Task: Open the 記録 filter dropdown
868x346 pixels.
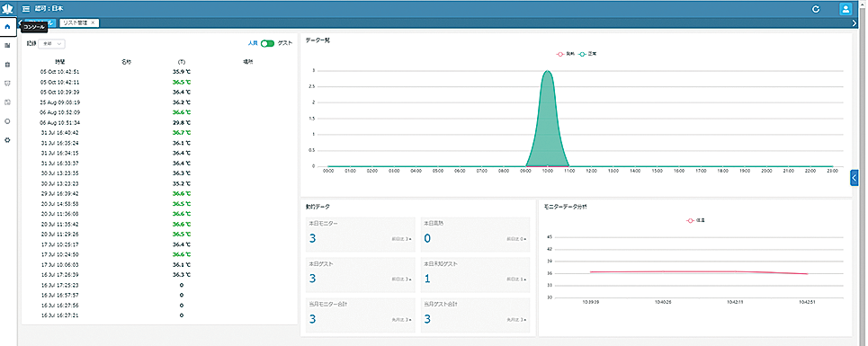Action: pyautogui.click(x=51, y=43)
